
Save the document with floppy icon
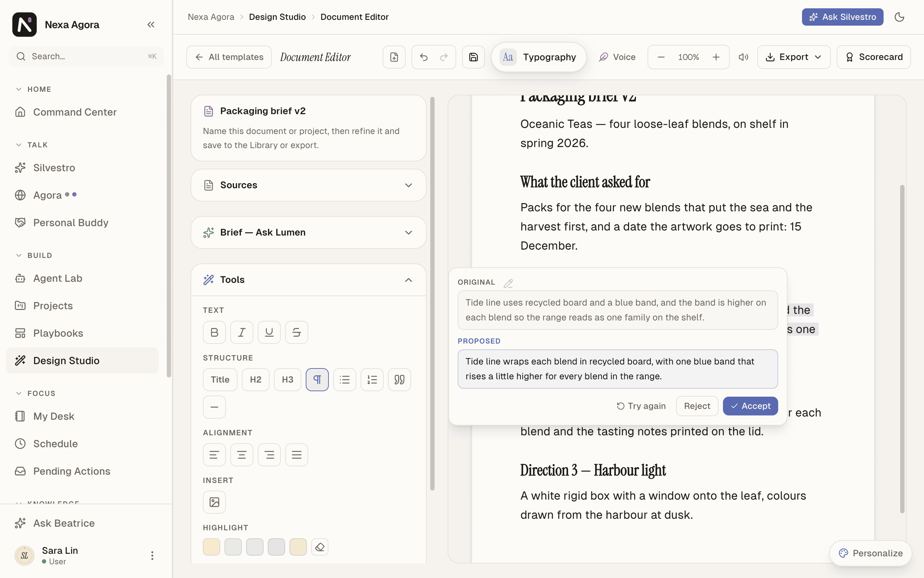[474, 57]
